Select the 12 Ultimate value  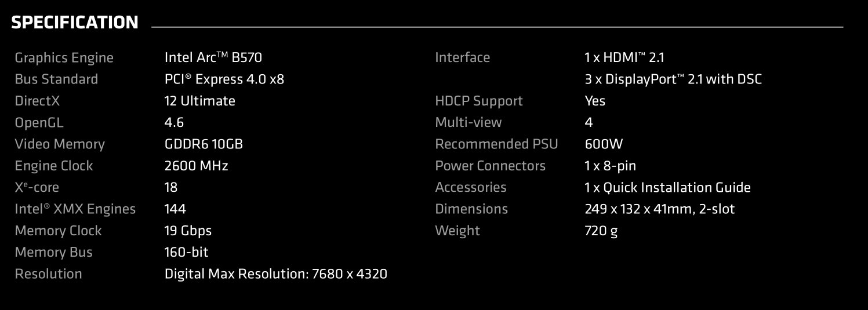(x=200, y=101)
